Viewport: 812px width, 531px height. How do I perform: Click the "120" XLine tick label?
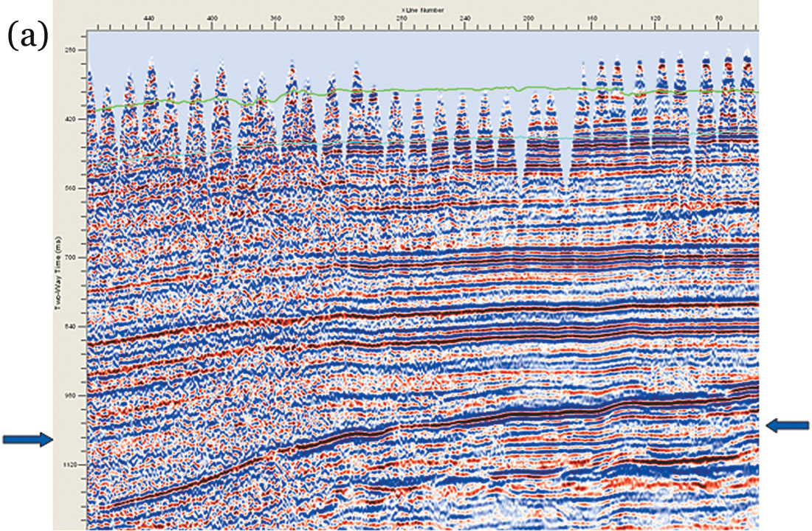[x=655, y=18]
